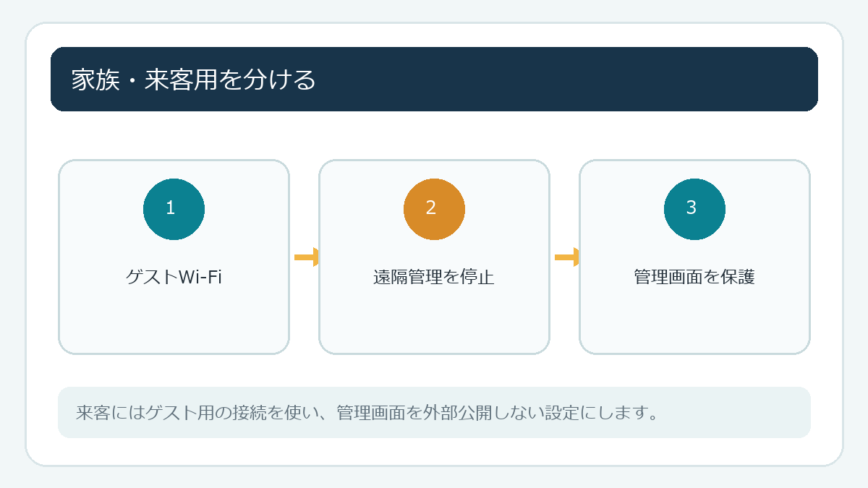Image resolution: width=868 pixels, height=488 pixels.
Task: Select the step 2 orange circle
Action: [434, 209]
